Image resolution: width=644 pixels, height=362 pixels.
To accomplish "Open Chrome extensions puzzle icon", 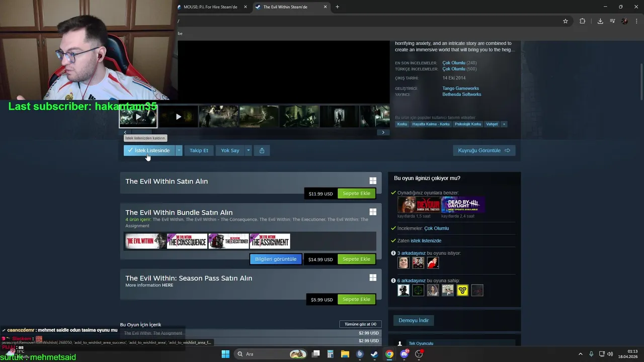I will click(582, 21).
